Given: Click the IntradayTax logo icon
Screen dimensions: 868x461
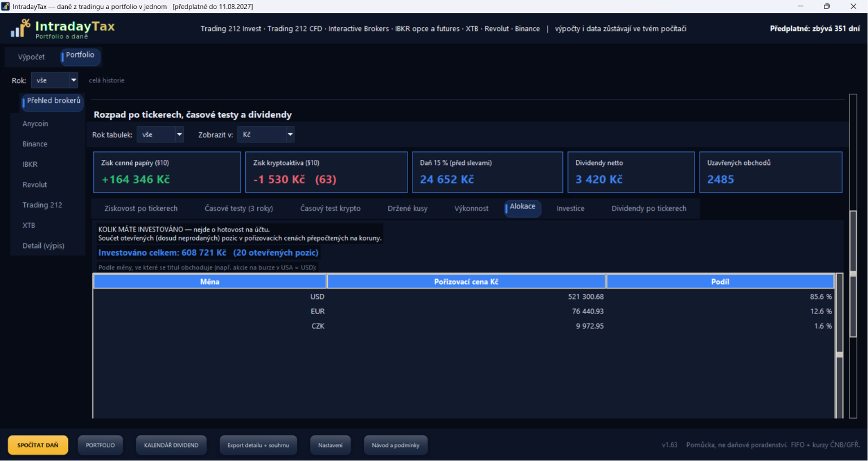Looking at the screenshot, I should coord(20,28).
